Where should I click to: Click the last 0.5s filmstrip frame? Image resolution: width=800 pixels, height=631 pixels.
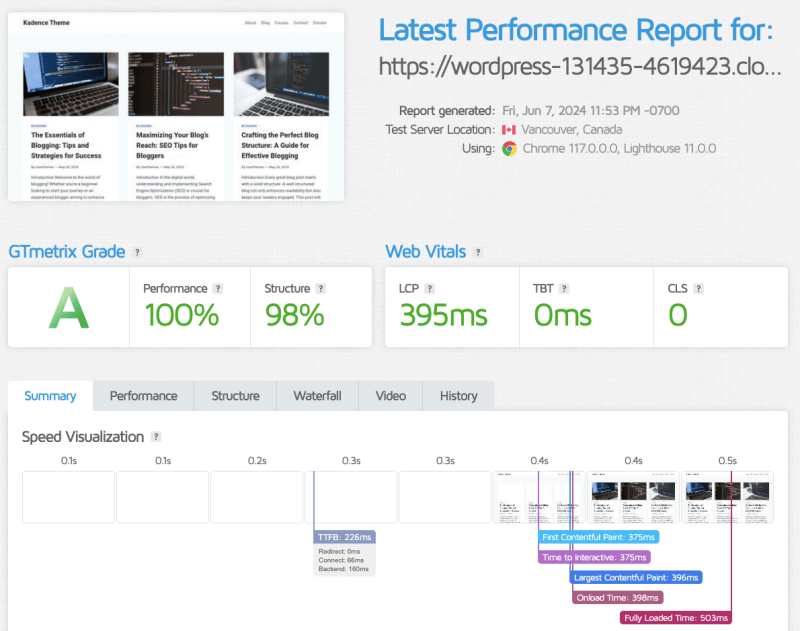pos(728,497)
